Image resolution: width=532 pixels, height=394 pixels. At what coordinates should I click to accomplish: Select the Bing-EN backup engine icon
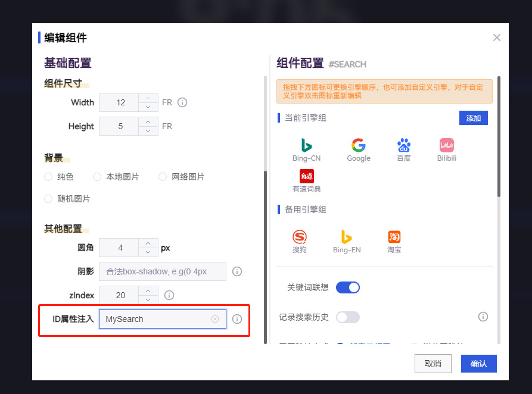coord(347,237)
